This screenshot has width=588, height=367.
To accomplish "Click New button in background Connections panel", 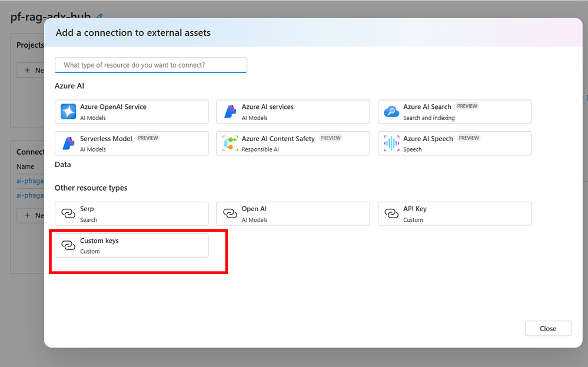I will [31, 215].
